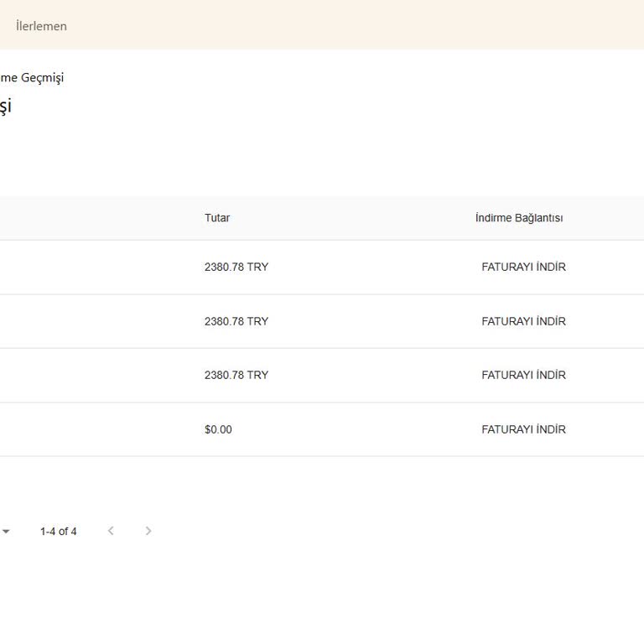Select the third row 2380.78 TRY amount
The width and height of the screenshot is (644, 644).
(x=236, y=375)
